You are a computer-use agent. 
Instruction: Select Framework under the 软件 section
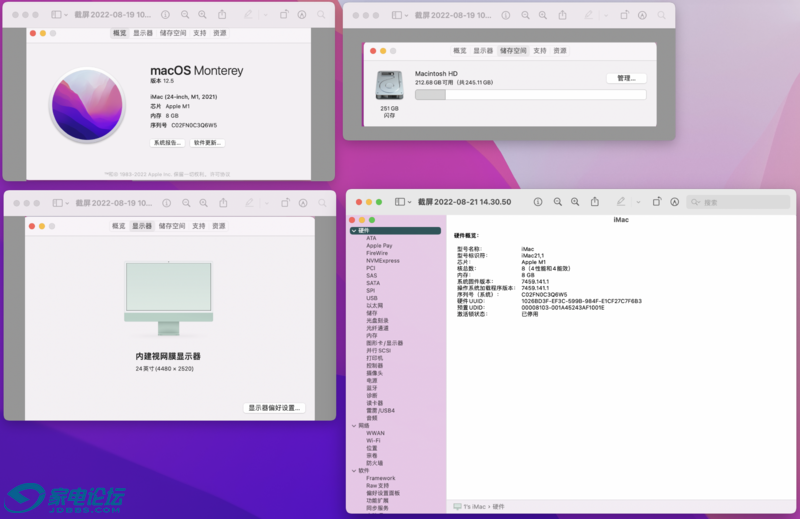point(381,478)
